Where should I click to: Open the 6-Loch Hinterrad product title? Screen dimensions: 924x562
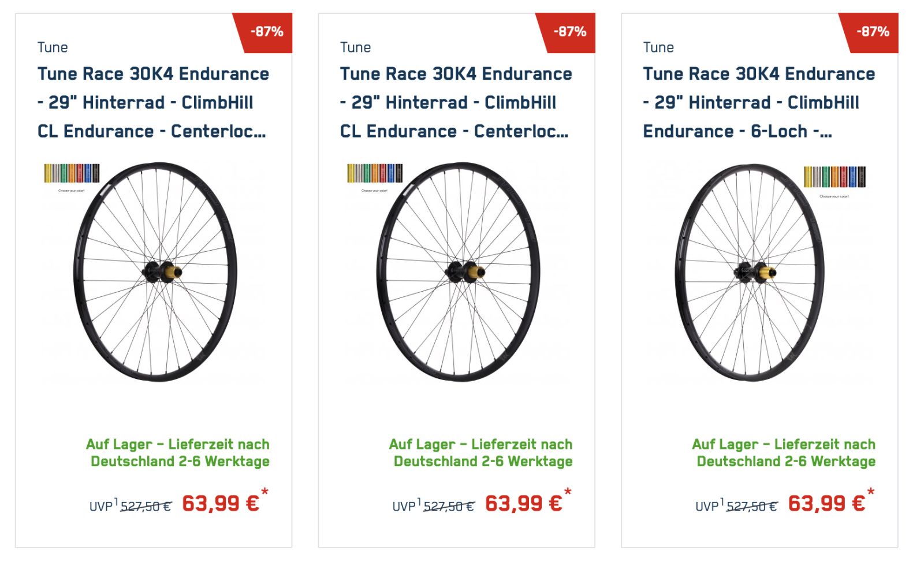click(759, 103)
